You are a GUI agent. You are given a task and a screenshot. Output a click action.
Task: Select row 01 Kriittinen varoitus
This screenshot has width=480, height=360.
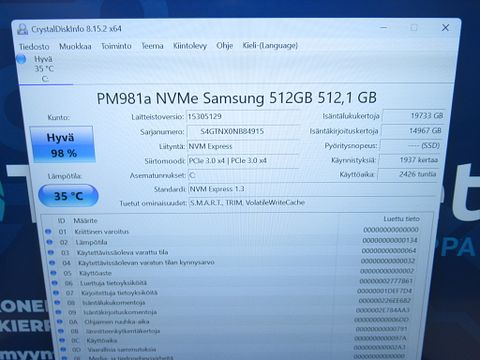pyautogui.click(x=232, y=231)
